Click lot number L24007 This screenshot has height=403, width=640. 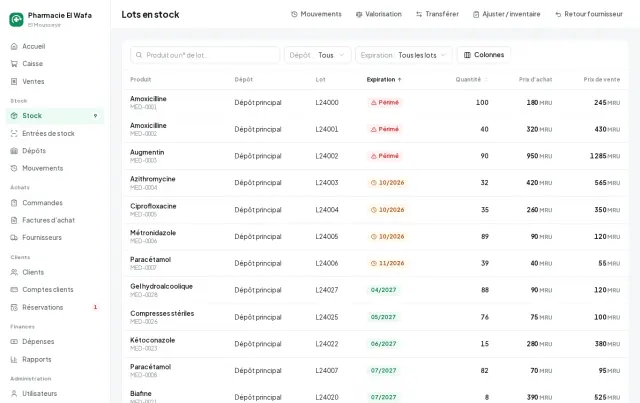[x=327, y=371]
